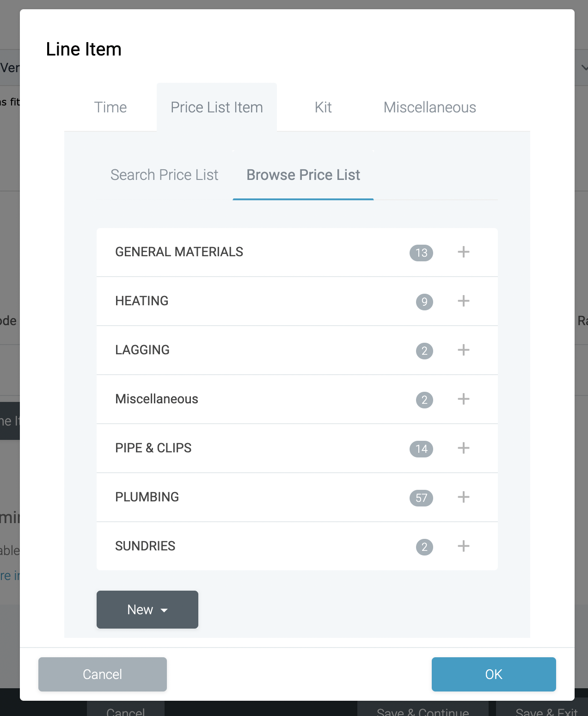
Task: Open the New dropdown button
Action: click(x=147, y=610)
